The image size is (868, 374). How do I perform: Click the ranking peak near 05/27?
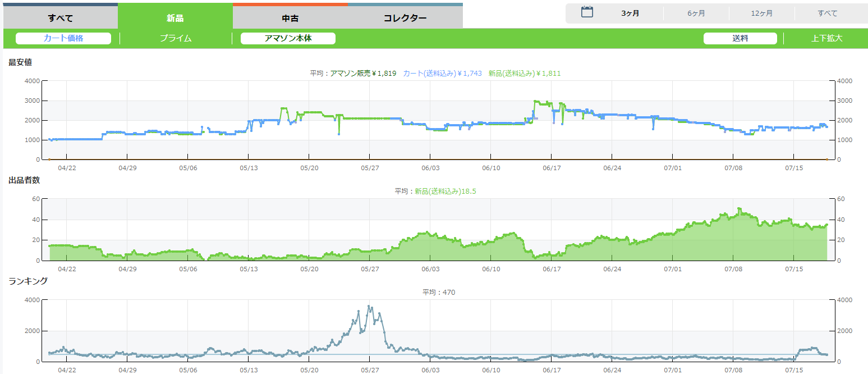369,307
